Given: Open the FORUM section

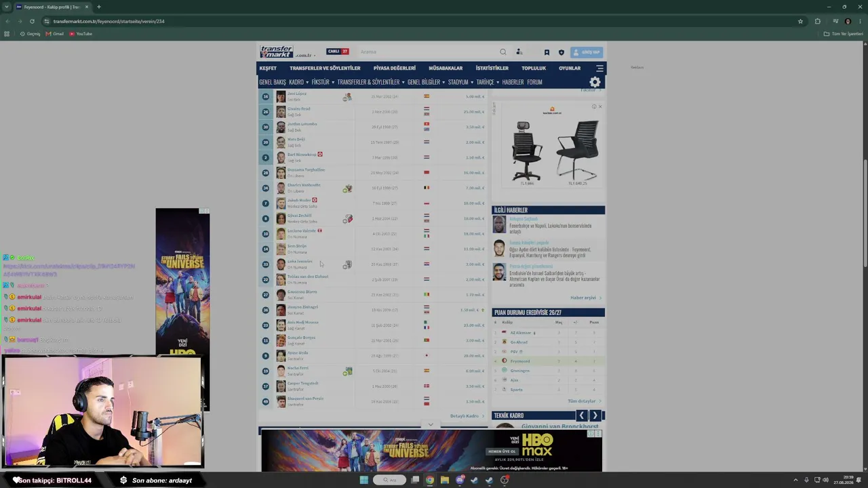Looking at the screenshot, I should (x=534, y=82).
